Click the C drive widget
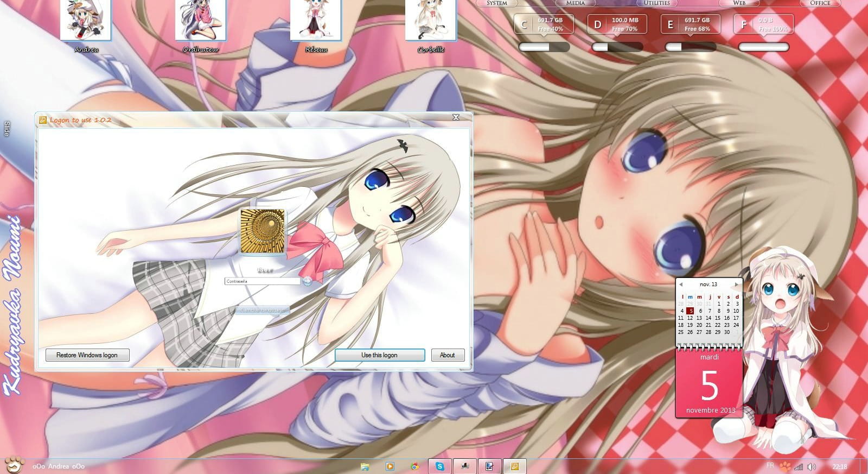This screenshot has width=868, height=474. tap(544, 24)
